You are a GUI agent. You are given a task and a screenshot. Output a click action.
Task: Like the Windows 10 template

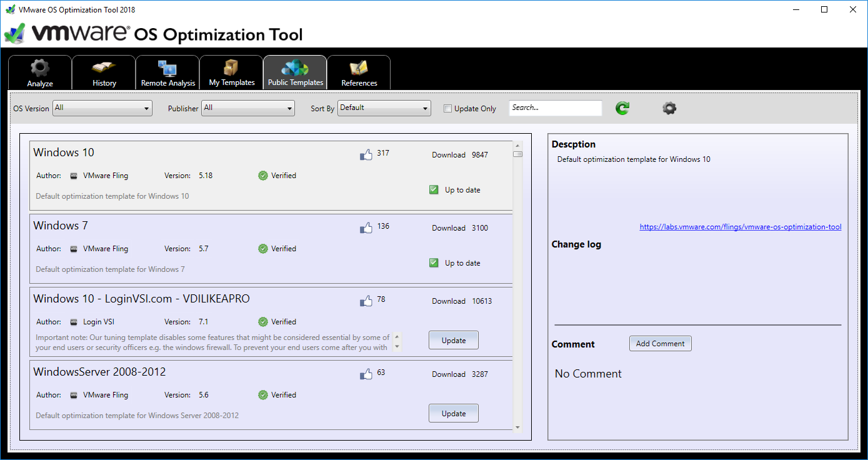click(x=366, y=155)
